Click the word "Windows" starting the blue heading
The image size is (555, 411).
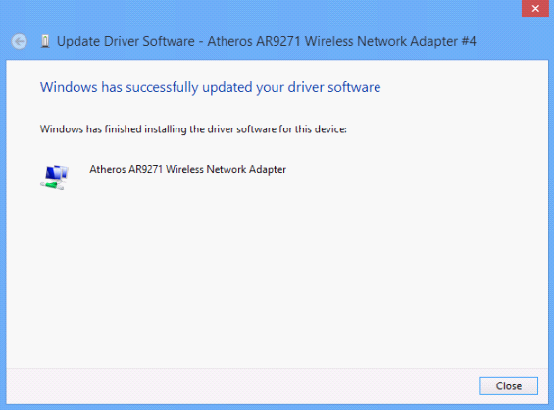68,87
